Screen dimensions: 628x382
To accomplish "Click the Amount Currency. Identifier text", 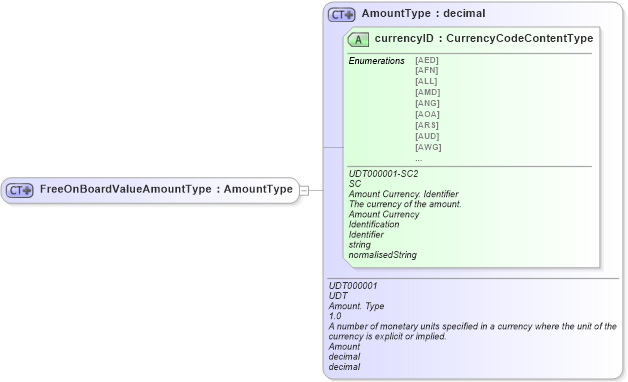I will point(403,194).
